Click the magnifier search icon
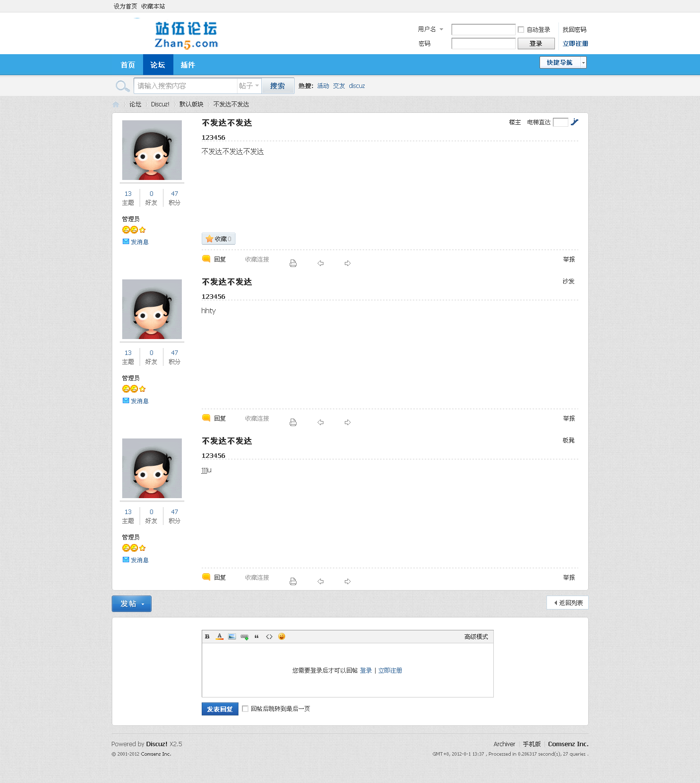The height and width of the screenshot is (783, 700). (x=122, y=86)
